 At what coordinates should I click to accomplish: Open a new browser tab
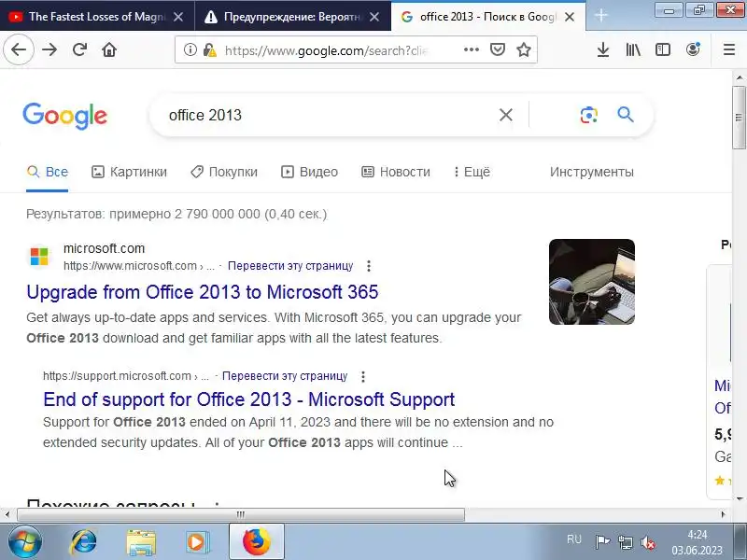tap(601, 16)
